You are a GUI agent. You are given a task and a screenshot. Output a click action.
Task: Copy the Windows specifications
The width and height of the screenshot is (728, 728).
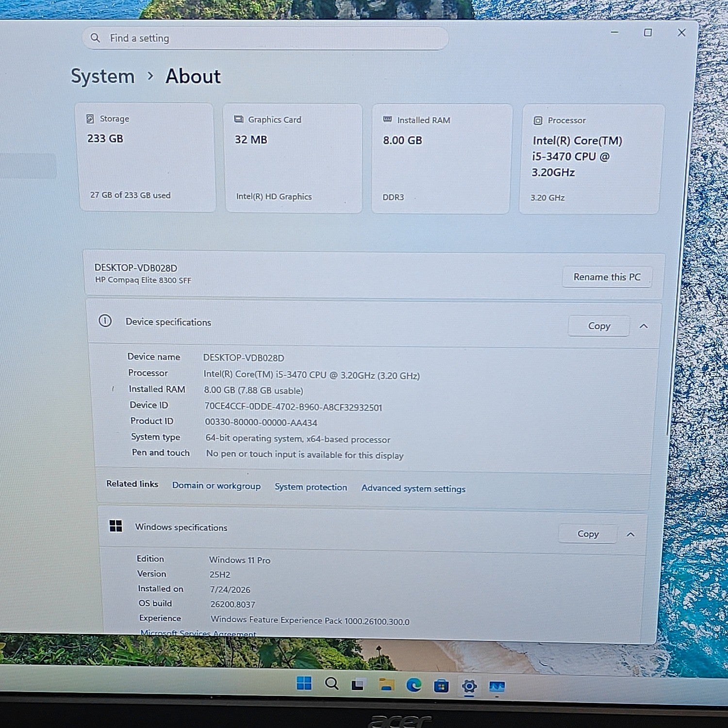588,534
